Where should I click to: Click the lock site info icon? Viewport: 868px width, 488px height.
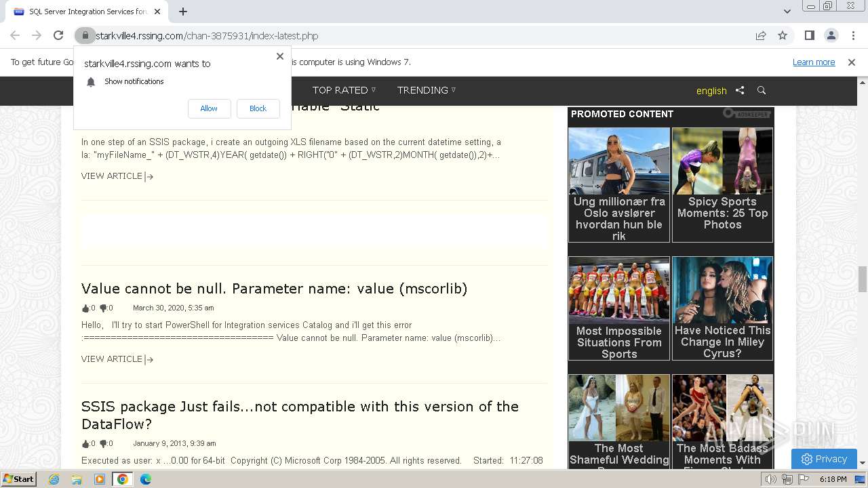[85, 35]
